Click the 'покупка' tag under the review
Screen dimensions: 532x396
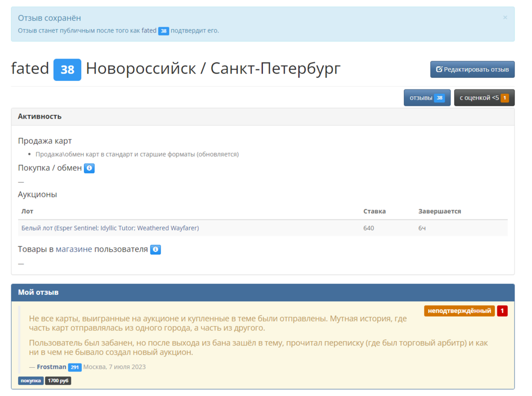click(x=31, y=381)
